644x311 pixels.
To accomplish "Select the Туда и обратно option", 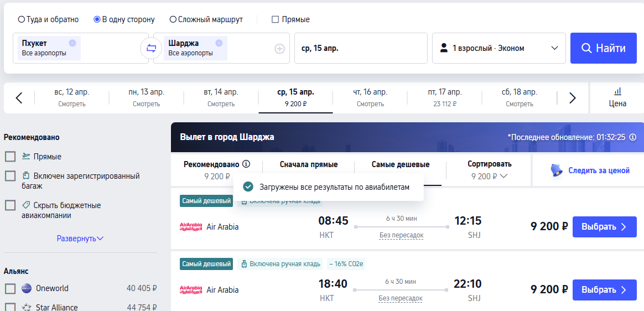I will tap(22, 19).
